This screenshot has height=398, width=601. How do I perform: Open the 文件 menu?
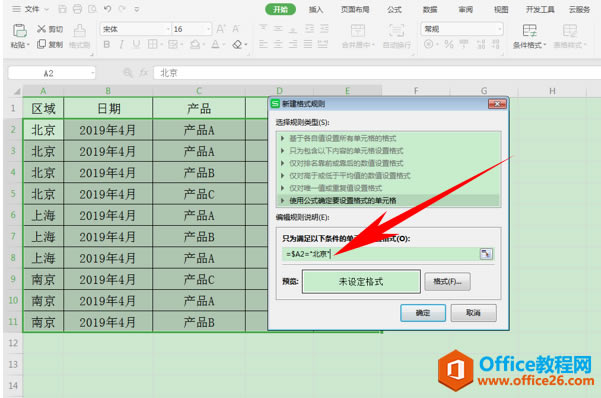coord(32,9)
